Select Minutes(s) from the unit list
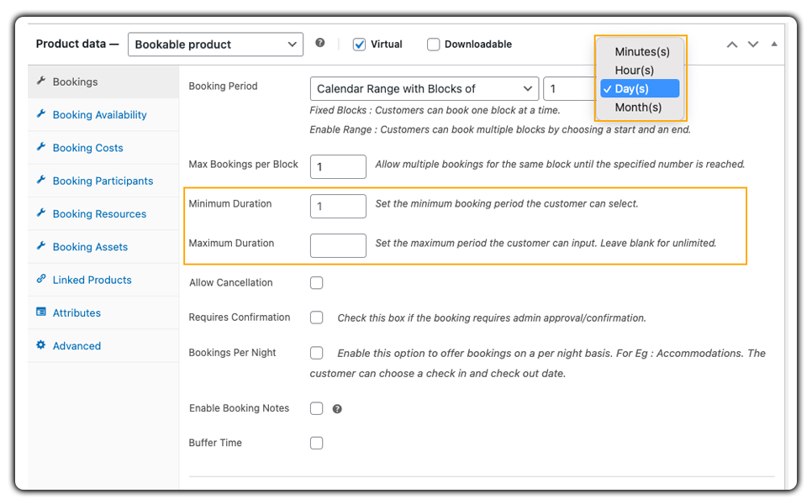Screen dimensions: 812x504 (x=640, y=52)
